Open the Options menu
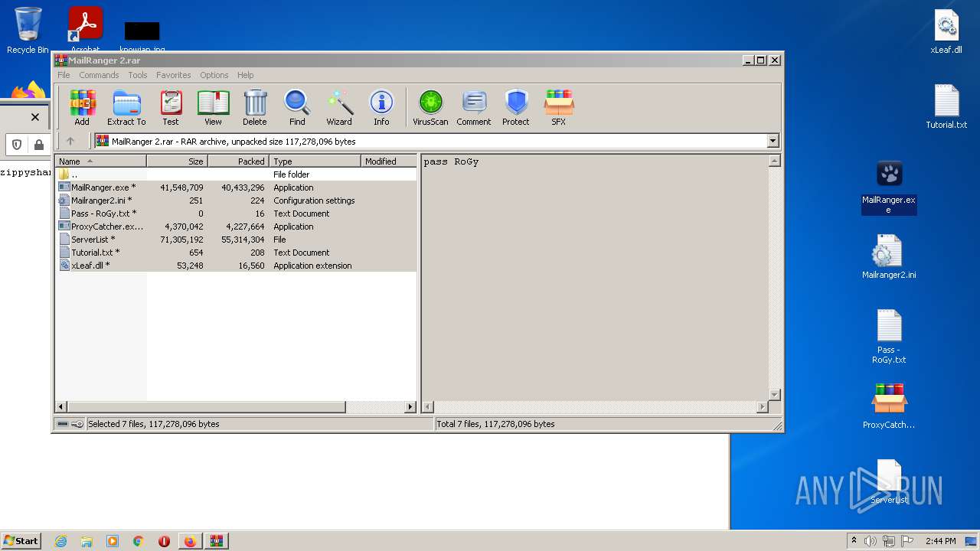The height and width of the screenshot is (551, 980). click(x=214, y=75)
